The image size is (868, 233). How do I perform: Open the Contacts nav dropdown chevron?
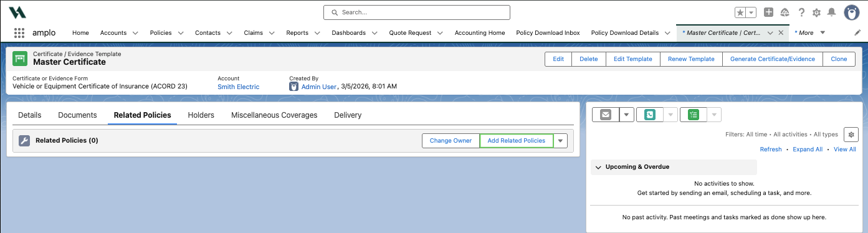click(229, 32)
